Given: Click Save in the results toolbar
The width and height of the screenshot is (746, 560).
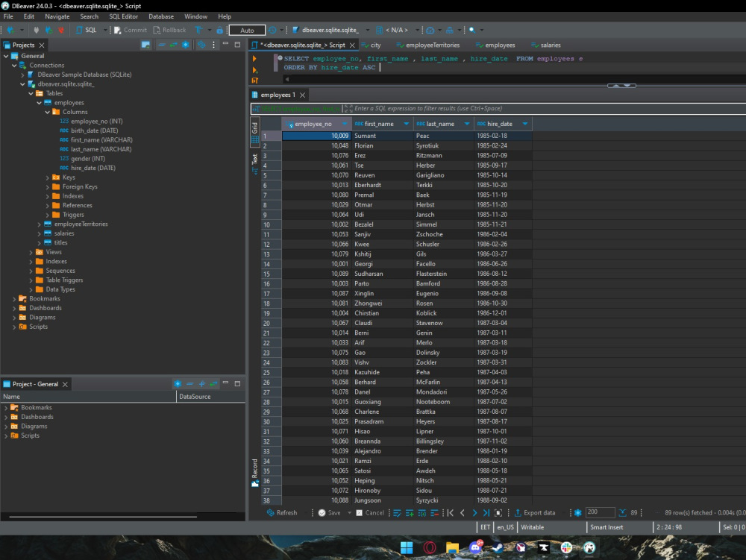Looking at the screenshot, I should click(x=329, y=512).
